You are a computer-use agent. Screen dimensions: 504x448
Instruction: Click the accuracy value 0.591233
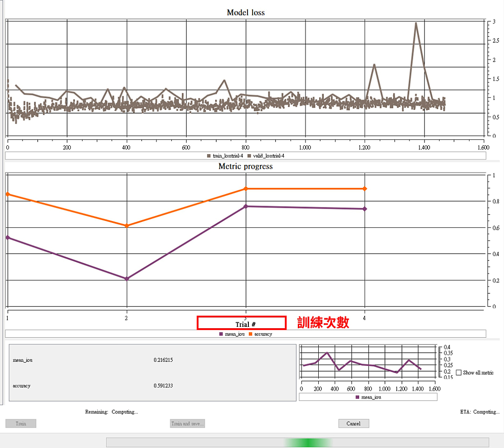[163, 386]
